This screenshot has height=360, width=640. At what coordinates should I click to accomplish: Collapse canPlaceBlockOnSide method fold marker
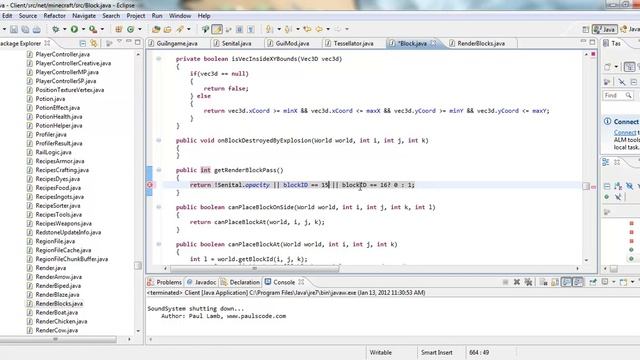159,207
